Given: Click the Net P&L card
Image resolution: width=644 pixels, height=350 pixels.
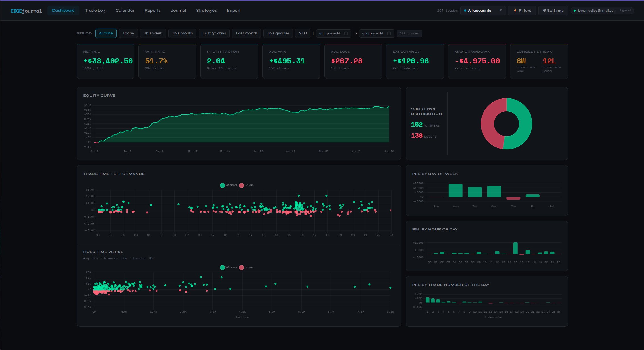Looking at the screenshot, I should pyautogui.click(x=105, y=61).
